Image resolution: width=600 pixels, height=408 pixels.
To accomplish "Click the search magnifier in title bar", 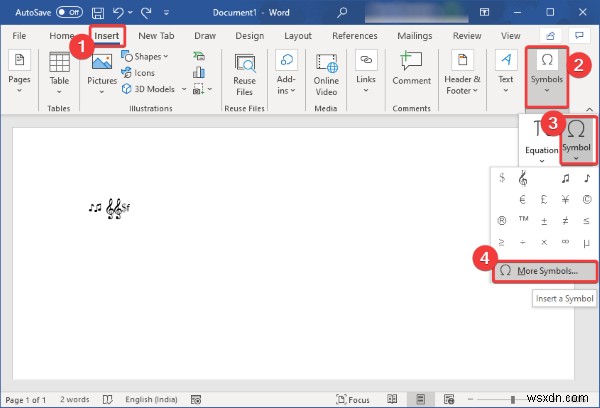I will (x=342, y=12).
